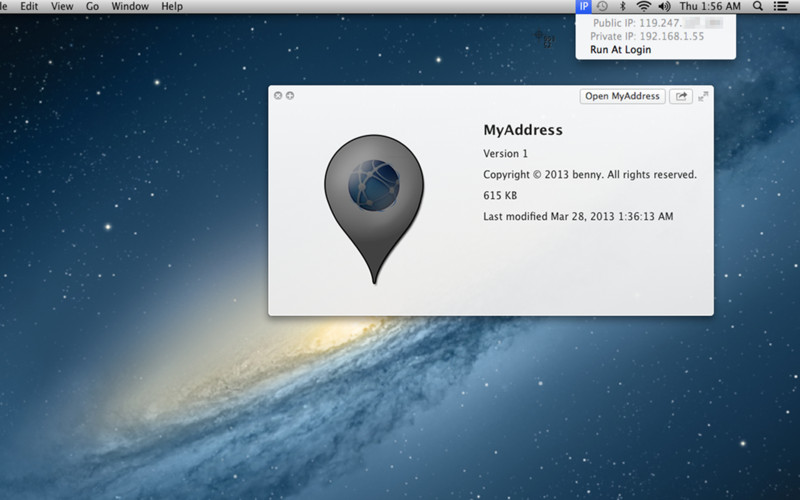Click the IP menu bar icon
Viewport: 800px width, 500px height.
[583, 7]
